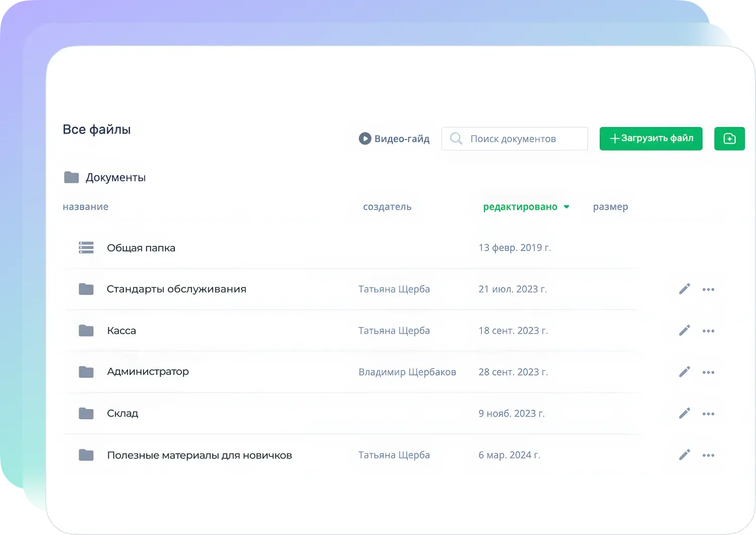The width and height of the screenshot is (756, 535).
Task: Click creator Татьяна Щерба in Касса row
Action: tap(394, 330)
